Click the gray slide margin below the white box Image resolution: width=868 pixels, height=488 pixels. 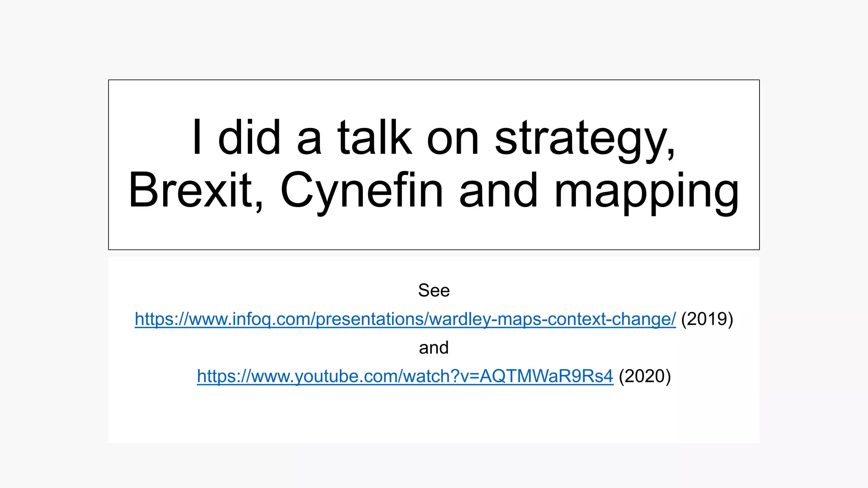pyautogui.click(x=434, y=466)
